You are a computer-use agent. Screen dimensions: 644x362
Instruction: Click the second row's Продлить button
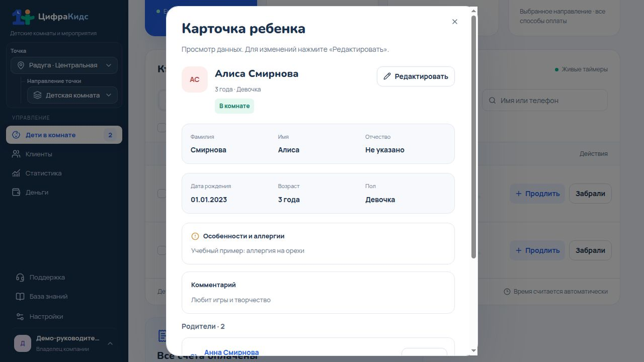point(537,250)
